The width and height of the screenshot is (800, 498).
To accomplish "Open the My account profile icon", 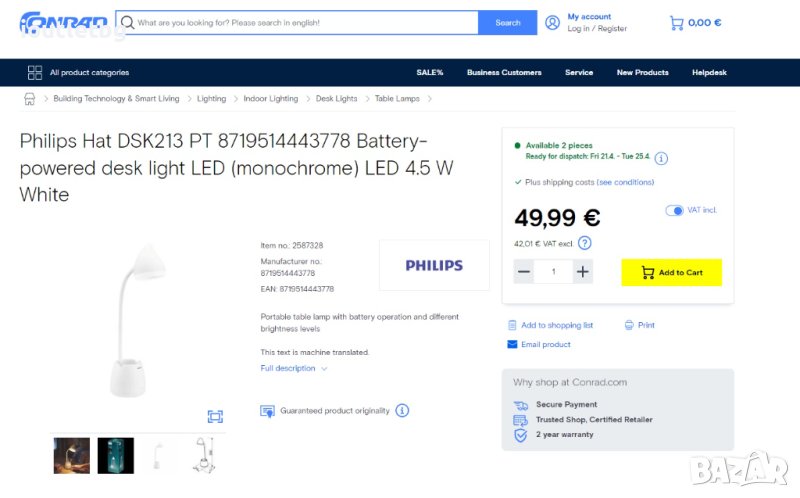I will (552, 22).
